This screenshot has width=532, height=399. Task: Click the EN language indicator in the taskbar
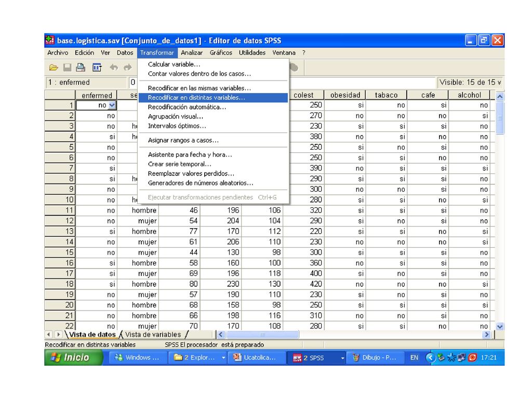click(414, 357)
